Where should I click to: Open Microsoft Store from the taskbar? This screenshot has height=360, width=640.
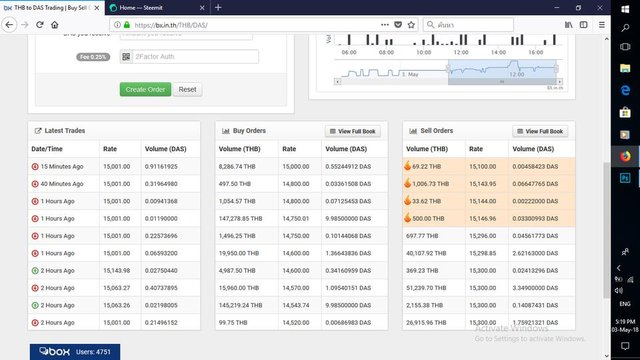(x=625, y=112)
